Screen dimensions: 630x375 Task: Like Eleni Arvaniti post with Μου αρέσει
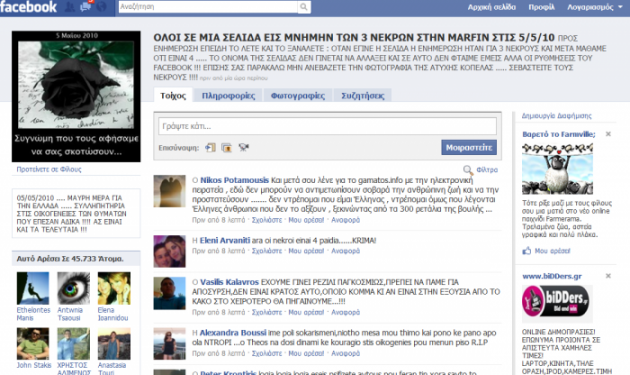[x=306, y=251]
